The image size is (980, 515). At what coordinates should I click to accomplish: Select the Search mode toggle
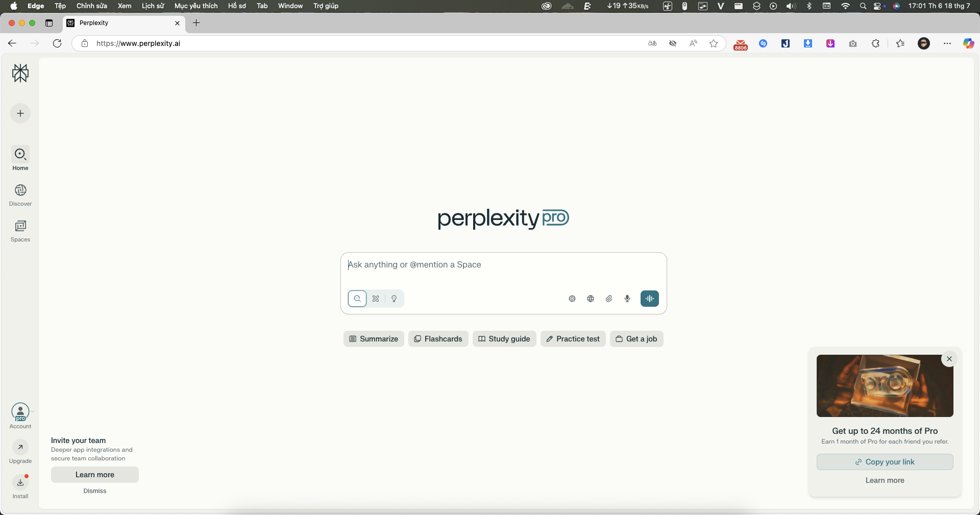(x=357, y=299)
